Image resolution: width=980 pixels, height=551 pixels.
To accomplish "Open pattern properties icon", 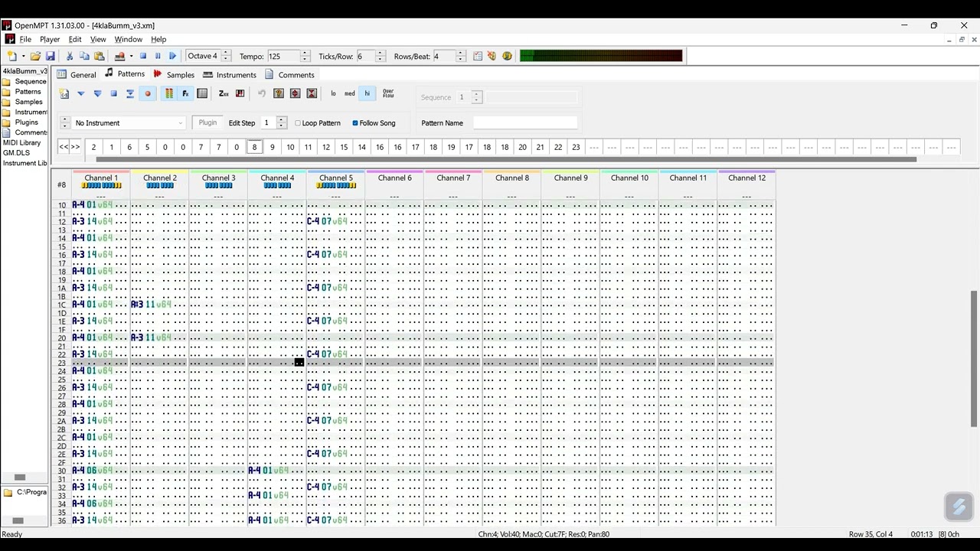I will (279, 93).
